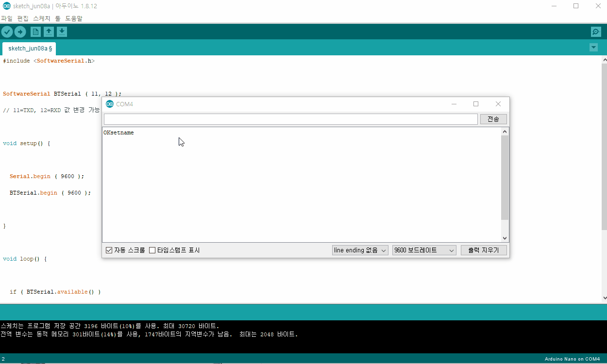This screenshot has height=364, width=607.
Task: Save sketch with the Save icon
Action: (62, 32)
